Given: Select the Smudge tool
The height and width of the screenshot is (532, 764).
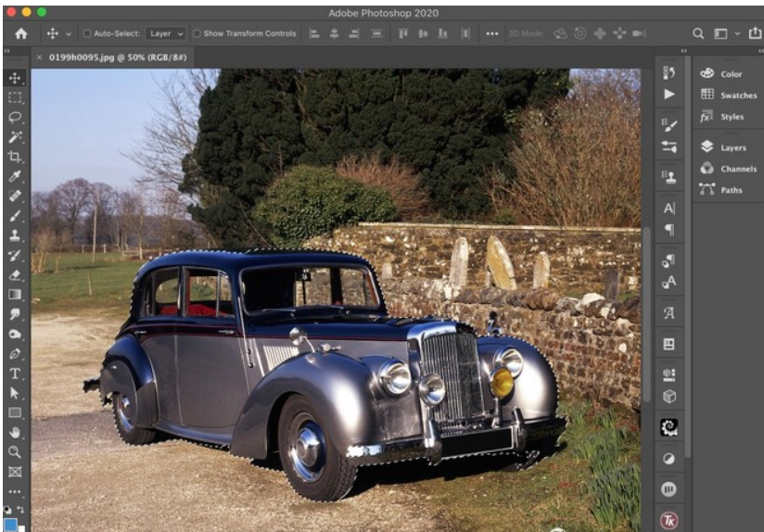Looking at the screenshot, I should point(15,314).
